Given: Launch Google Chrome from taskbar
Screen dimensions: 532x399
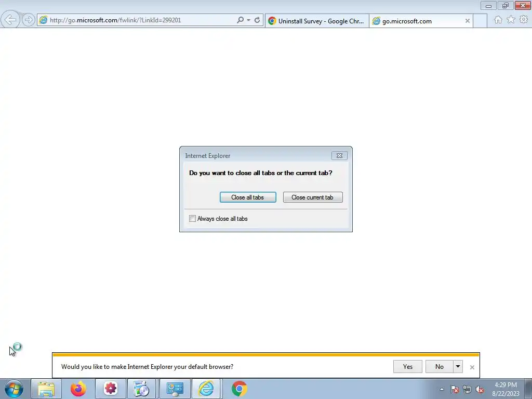Looking at the screenshot, I should pyautogui.click(x=239, y=389).
